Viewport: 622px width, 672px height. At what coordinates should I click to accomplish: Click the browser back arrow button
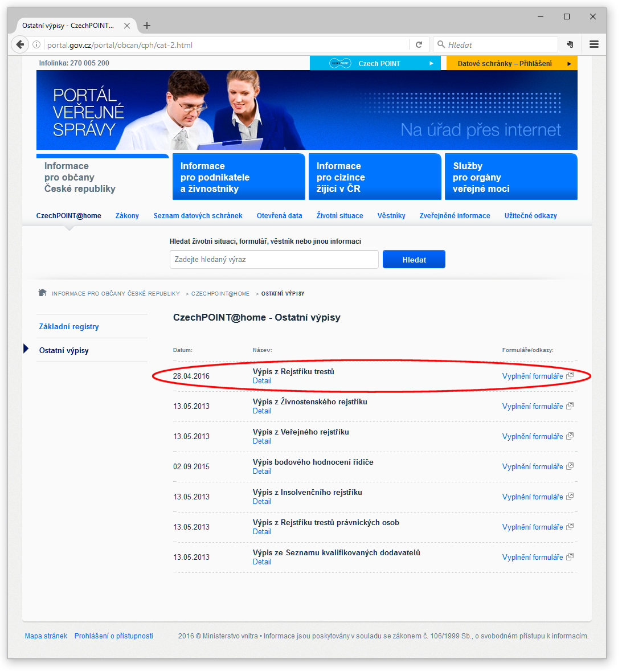(20, 44)
